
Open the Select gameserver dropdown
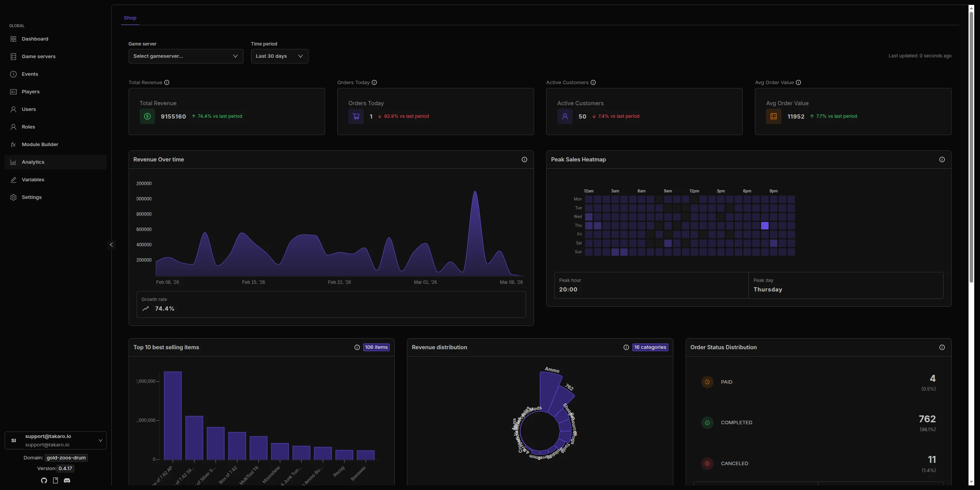tap(186, 56)
